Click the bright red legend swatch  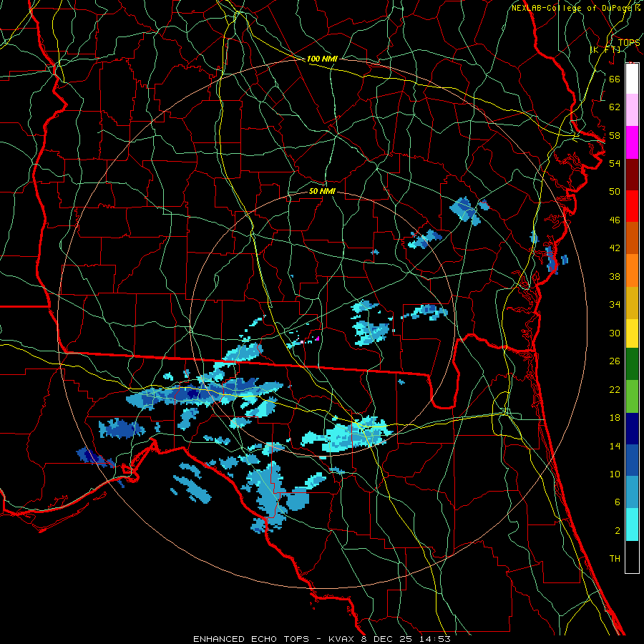click(632, 206)
